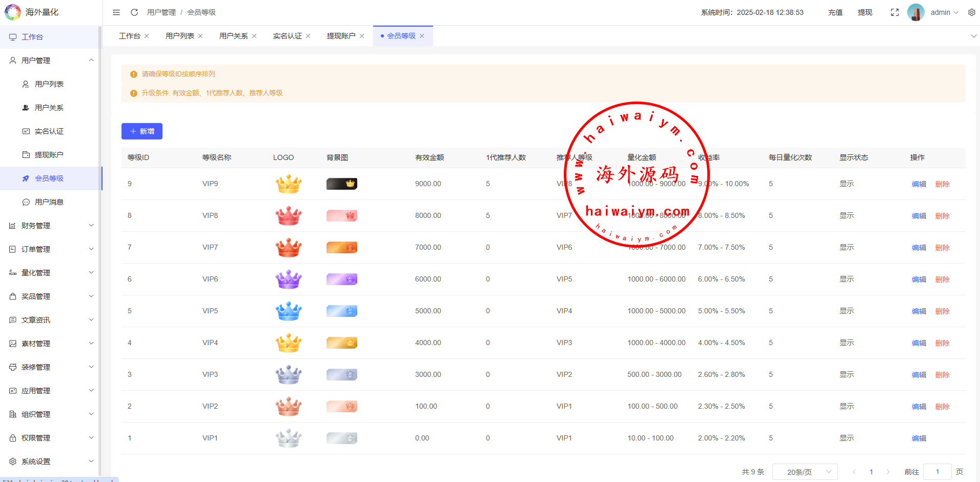980x482 pixels.
Task: Expand the 财务管理 sidebar menu
Action: click(x=51, y=226)
